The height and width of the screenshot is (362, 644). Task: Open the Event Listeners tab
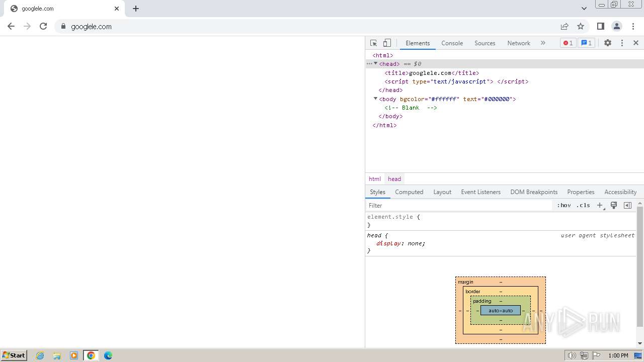coord(480,192)
